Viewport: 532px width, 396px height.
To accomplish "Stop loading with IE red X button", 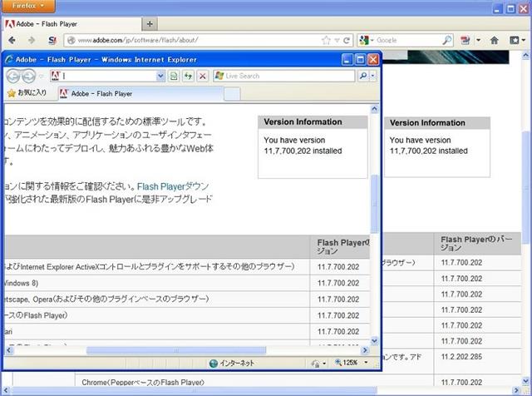I will tap(203, 76).
